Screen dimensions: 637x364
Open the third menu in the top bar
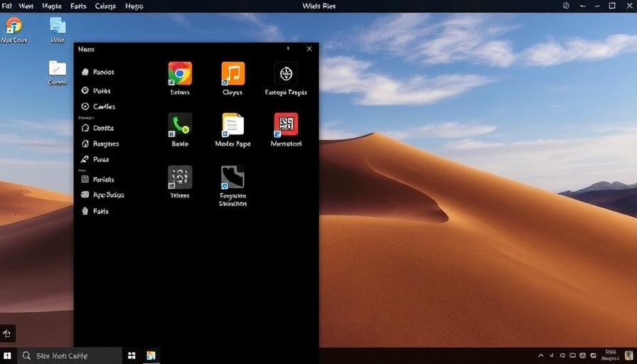tap(52, 6)
